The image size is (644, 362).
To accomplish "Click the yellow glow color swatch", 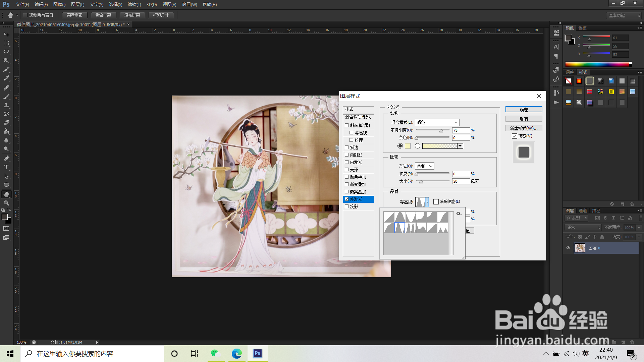I will coord(408,146).
